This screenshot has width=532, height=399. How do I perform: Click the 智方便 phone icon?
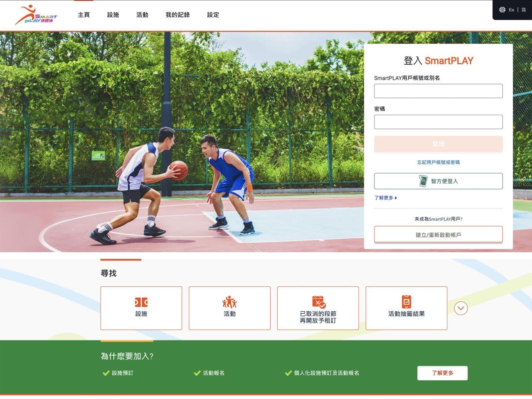[x=423, y=181]
